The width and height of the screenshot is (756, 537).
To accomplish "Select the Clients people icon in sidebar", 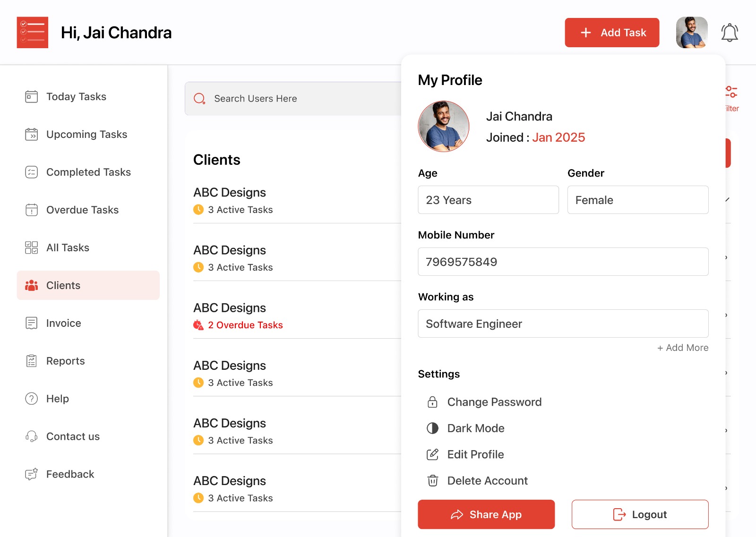I will [x=31, y=285].
